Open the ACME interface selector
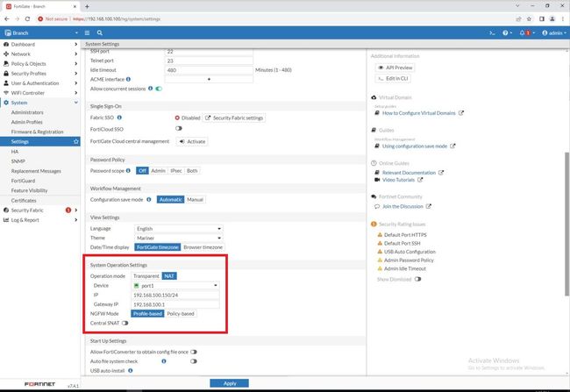 pyautogui.click(x=209, y=79)
